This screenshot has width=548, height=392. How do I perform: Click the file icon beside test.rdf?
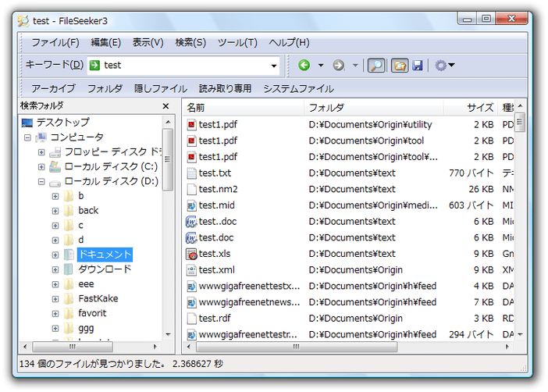191,319
